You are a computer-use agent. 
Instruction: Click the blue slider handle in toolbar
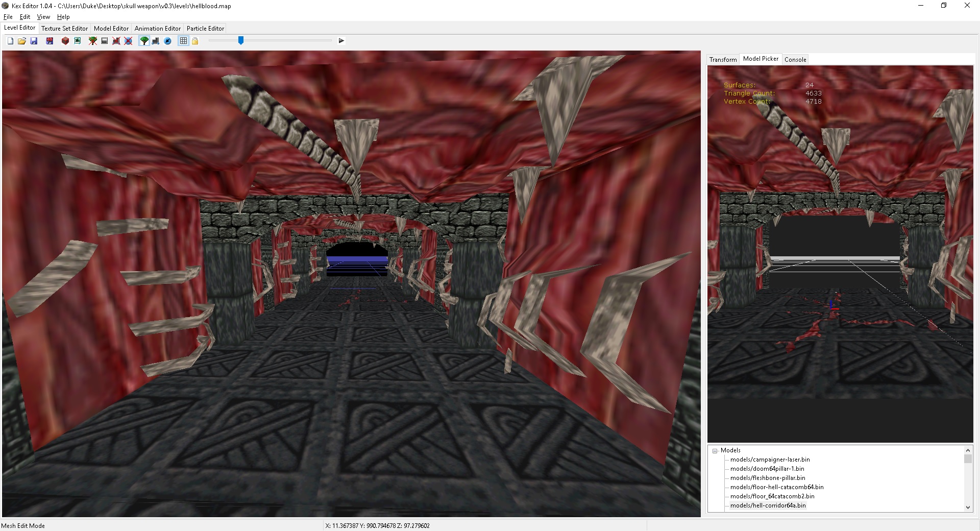tap(241, 40)
